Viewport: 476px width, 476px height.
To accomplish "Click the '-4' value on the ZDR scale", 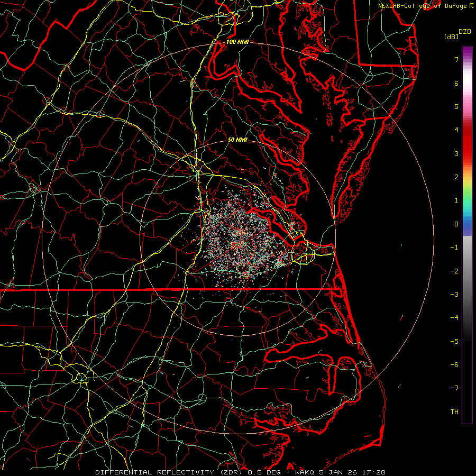I will pos(454,318).
